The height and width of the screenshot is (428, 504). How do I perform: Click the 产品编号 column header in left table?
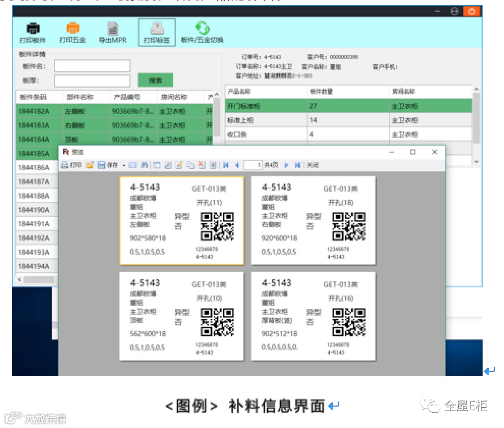(x=133, y=97)
